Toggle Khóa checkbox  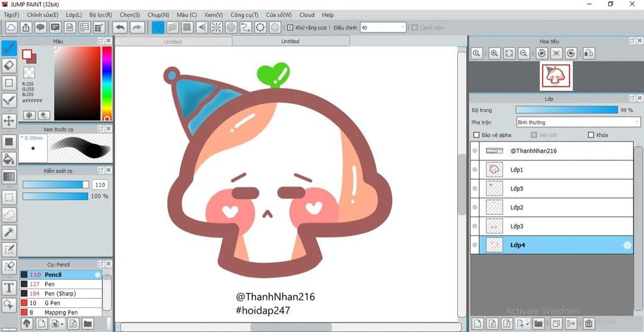click(x=591, y=135)
